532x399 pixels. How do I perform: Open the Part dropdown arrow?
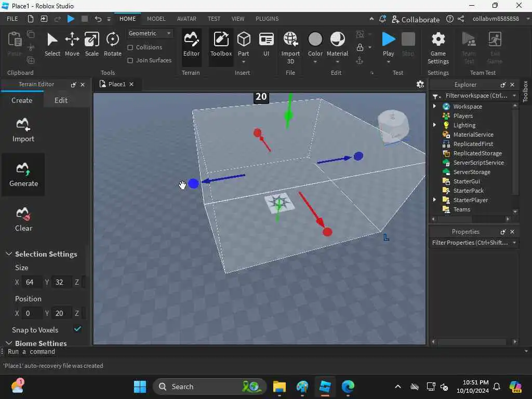[243, 62]
